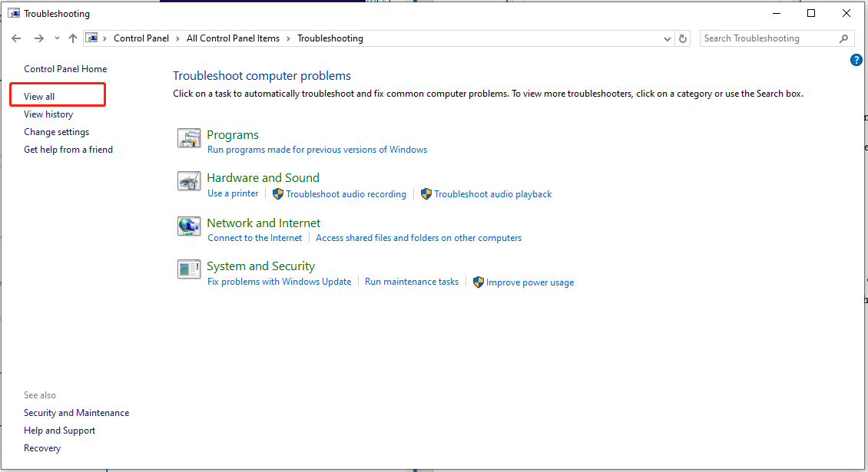The width and height of the screenshot is (868, 472).
Task: Open View all troubleshooters
Action: tap(39, 97)
